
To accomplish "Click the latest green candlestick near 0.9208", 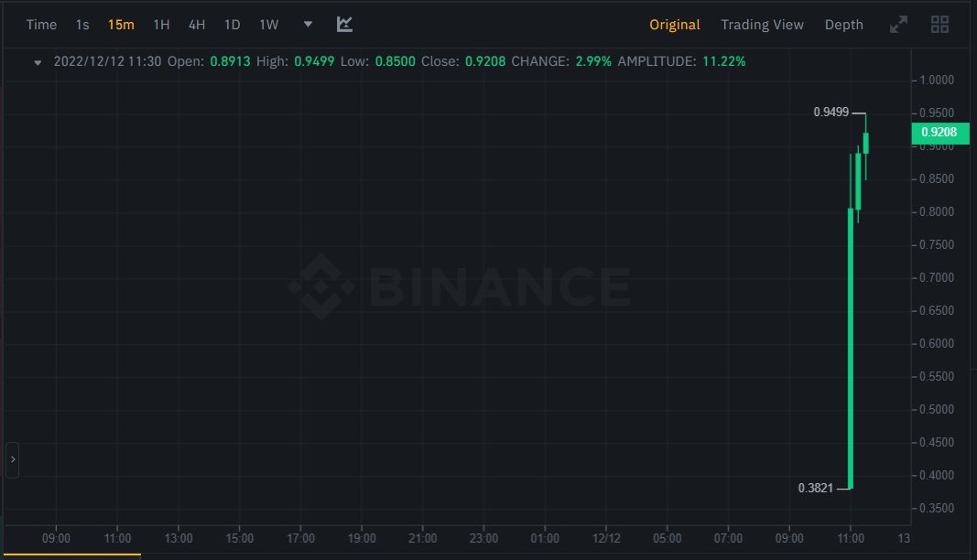I will click(x=865, y=144).
